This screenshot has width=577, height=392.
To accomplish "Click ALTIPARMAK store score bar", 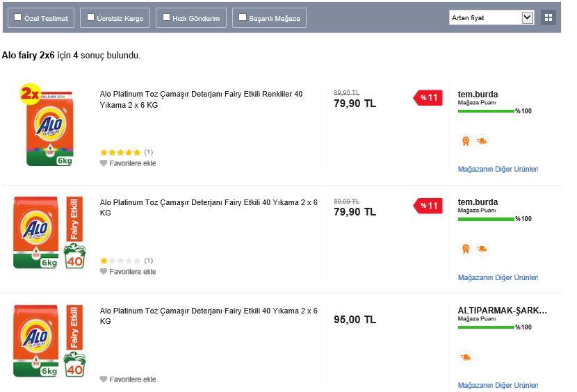I will coord(486,327).
